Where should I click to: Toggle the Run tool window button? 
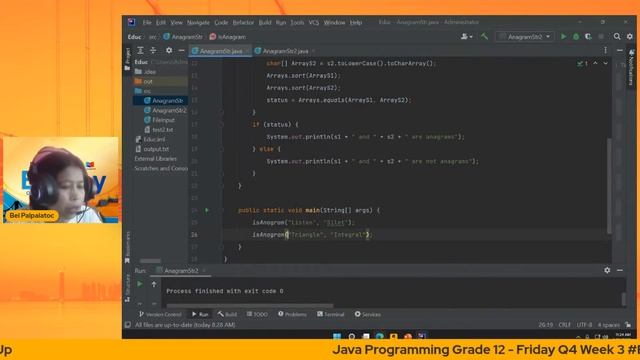[200, 314]
